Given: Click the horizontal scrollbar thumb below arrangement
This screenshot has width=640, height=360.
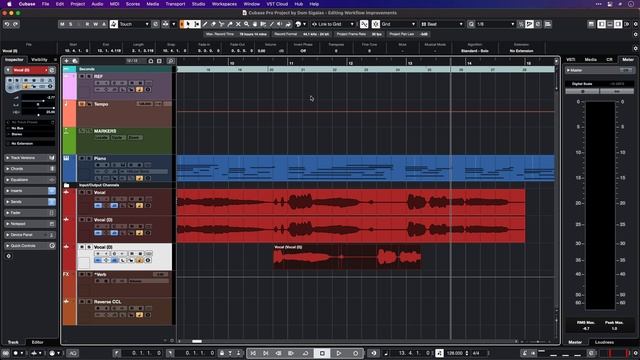Looking at the screenshot, I should pyautogui.click(x=197, y=341).
